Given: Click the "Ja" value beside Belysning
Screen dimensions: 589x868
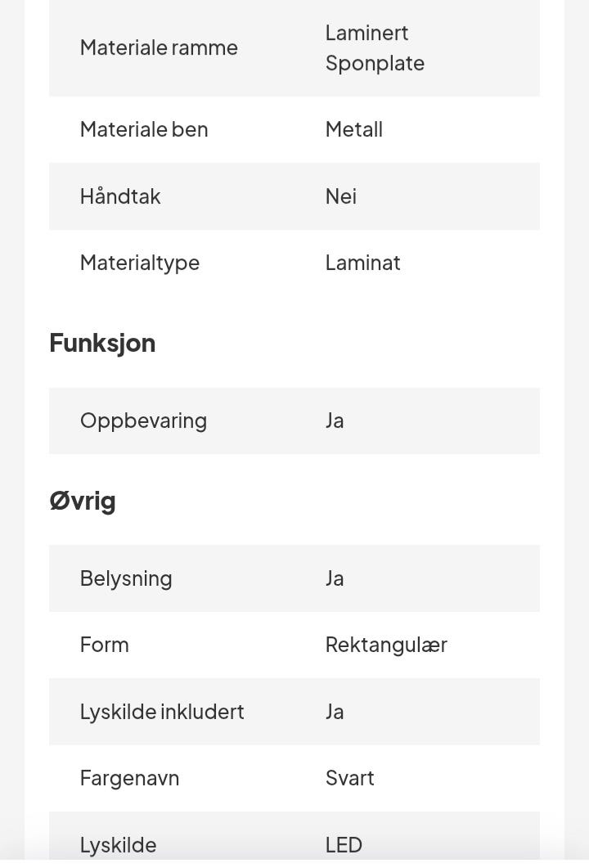Looking at the screenshot, I should [334, 578].
